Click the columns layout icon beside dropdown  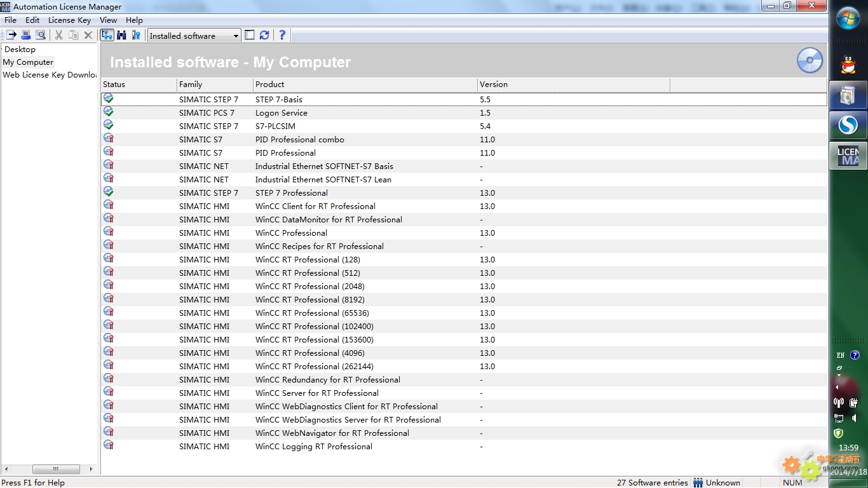[x=250, y=36]
